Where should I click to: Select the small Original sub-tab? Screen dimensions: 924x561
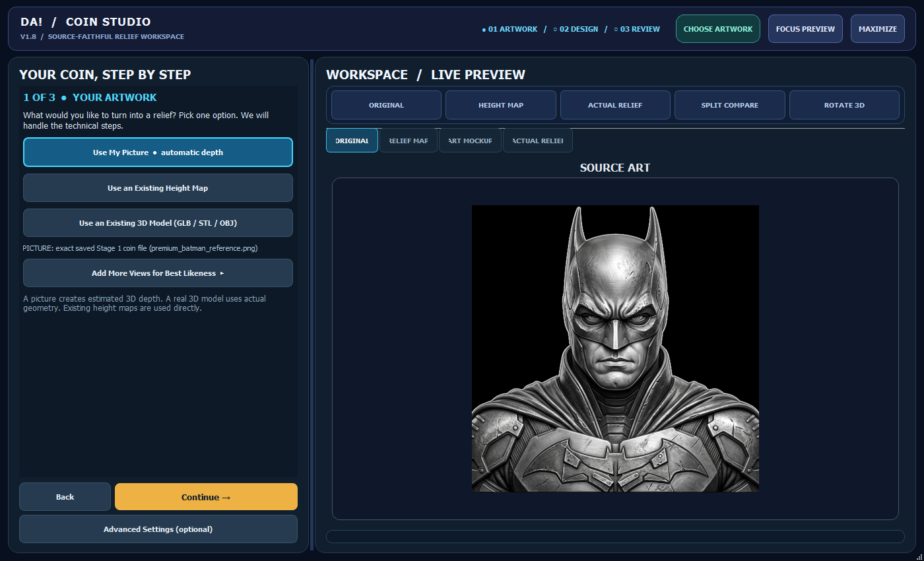(x=352, y=141)
